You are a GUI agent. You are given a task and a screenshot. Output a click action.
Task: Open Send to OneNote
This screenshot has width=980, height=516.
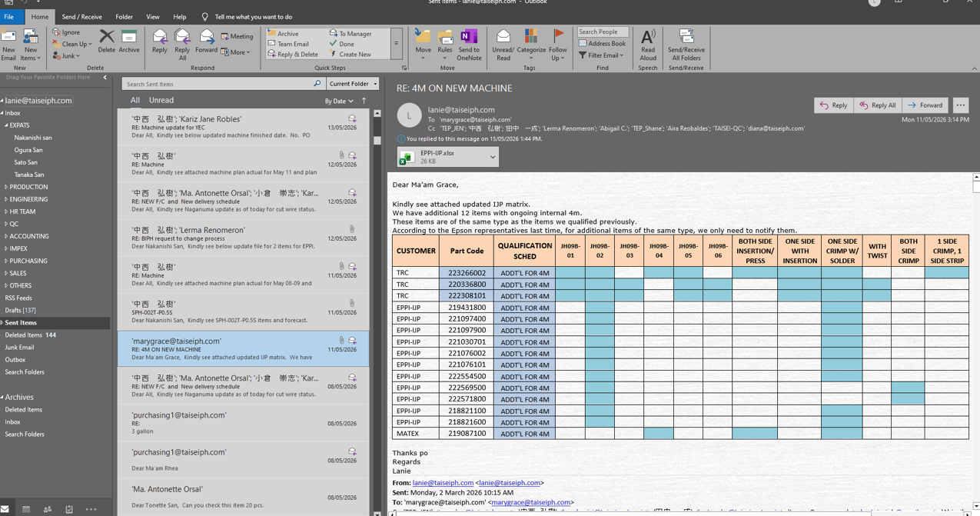469,45
